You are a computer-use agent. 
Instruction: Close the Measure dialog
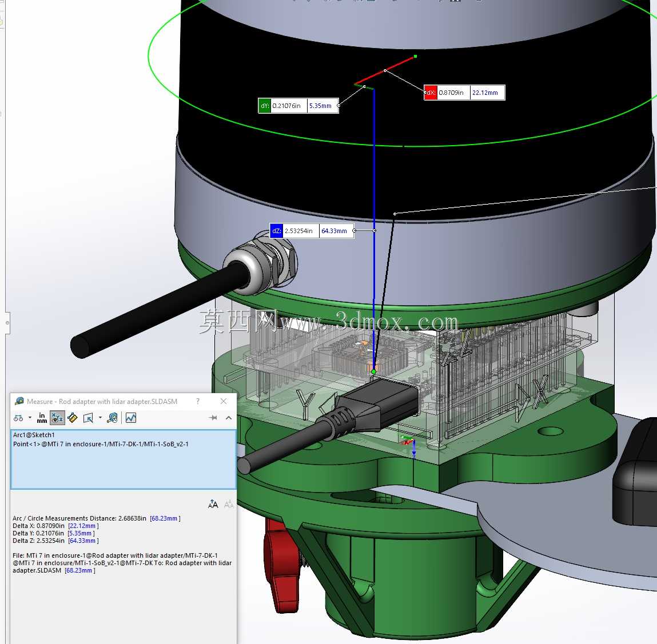(x=224, y=401)
